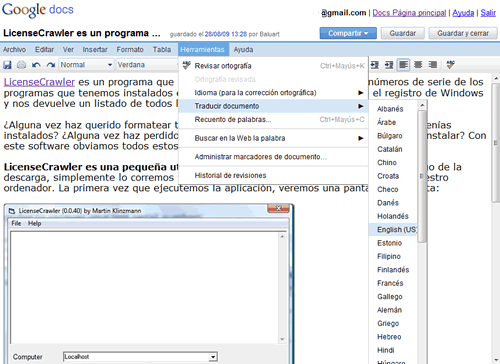The width and height of the screenshot is (500, 364).
Task: Click the spell check icon in toolbar
Action: pos(451,64)
